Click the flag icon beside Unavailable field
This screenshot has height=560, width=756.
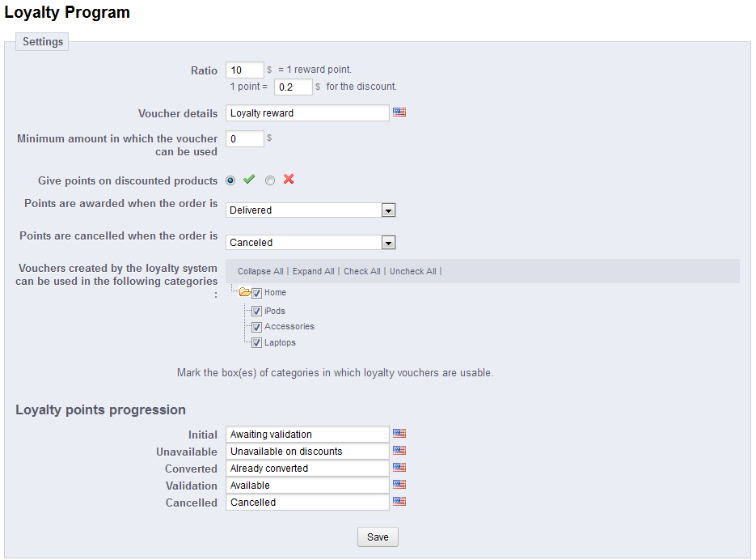399,451
